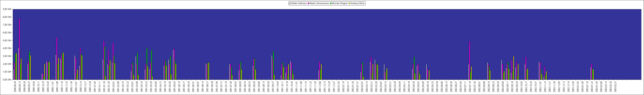Click the "8,00 DM" y-axis label

tap(7, 17)
